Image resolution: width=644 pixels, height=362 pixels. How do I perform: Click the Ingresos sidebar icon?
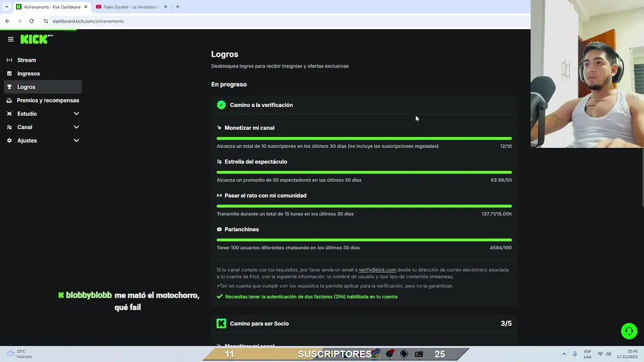coord(9,73)
